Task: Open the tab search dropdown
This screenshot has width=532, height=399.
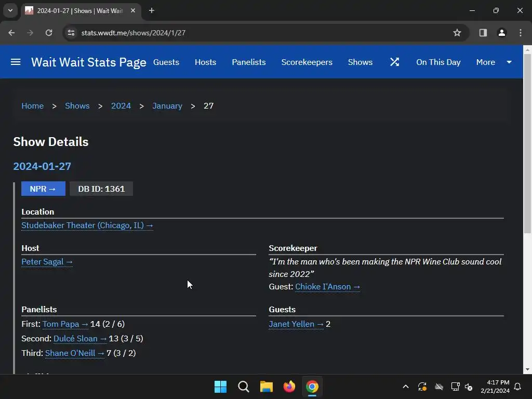Action: pyautogui.click(x=10, y=10)
